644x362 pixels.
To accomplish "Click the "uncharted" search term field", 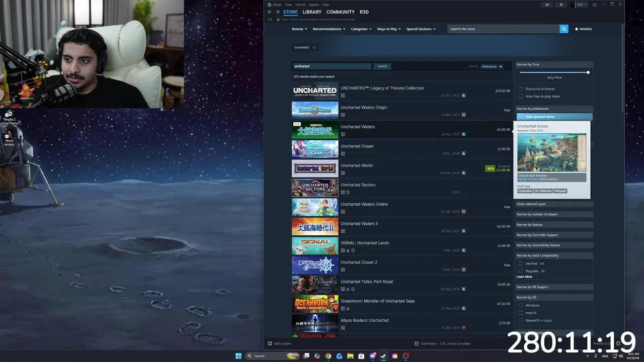I will pos(332,66).
